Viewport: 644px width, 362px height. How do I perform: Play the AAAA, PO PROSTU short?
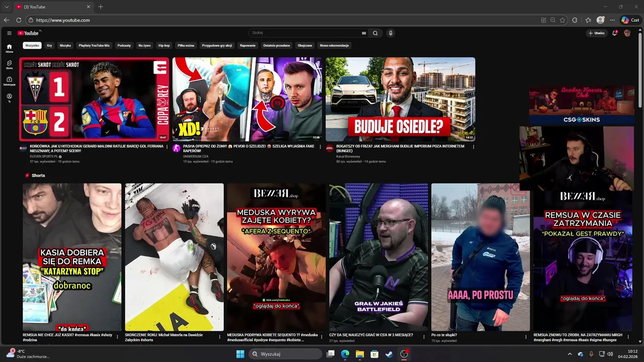[x=480, y=257]
